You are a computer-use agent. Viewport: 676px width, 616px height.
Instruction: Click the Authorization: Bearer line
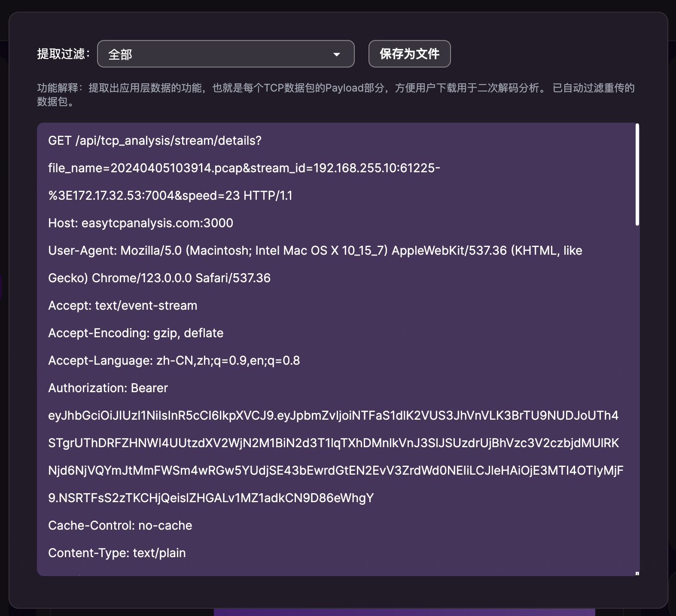(x=108, y=388)
